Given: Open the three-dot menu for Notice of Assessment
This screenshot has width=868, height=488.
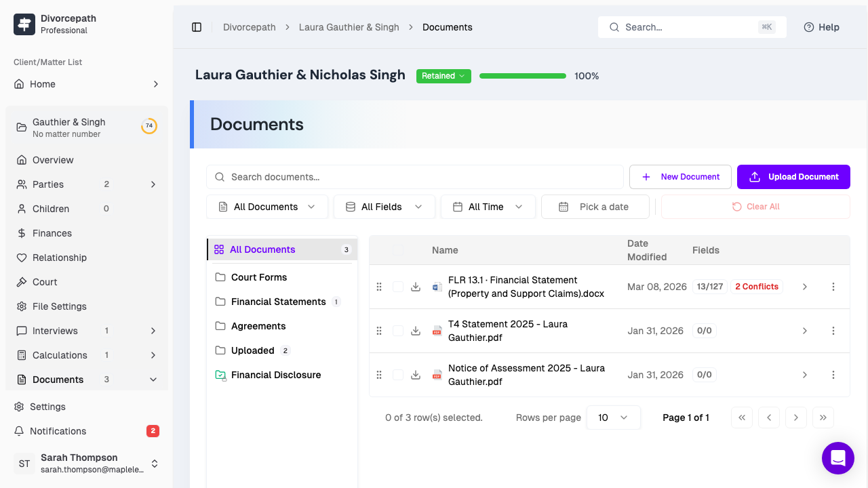Looking at the screenshot, I should click(833, 375).
